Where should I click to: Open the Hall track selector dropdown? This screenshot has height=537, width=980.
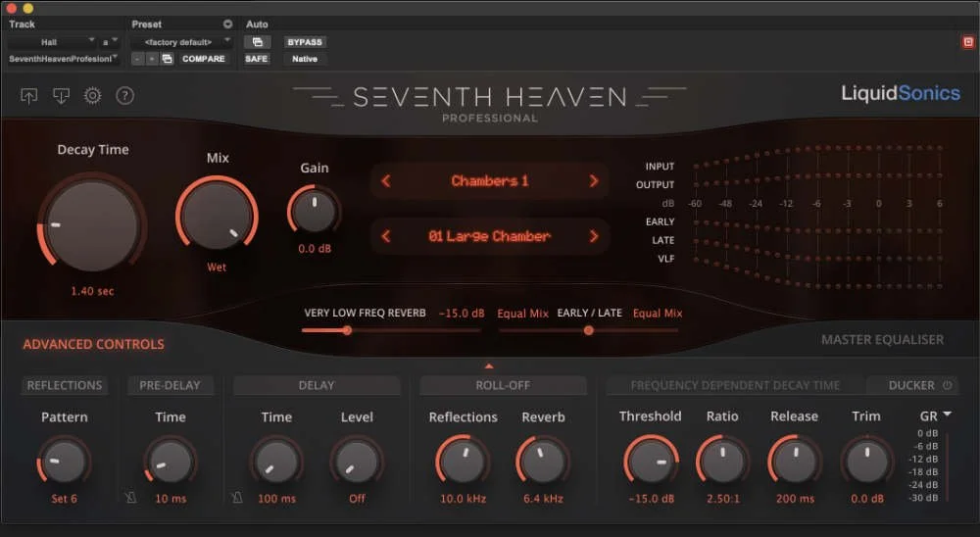click(51, 42)
